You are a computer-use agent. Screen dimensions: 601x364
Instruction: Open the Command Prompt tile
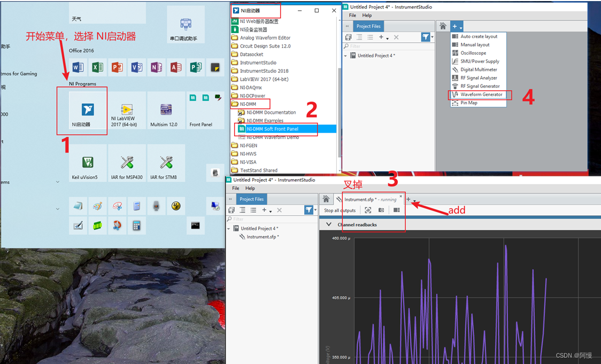(196, 226)
